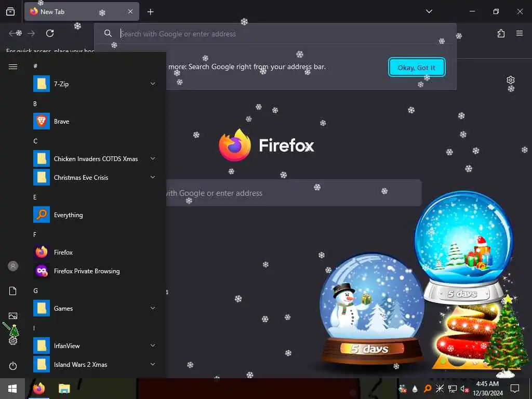Expand the IrfanView folder chevron
532x399 pixels.
click(153, 345)
